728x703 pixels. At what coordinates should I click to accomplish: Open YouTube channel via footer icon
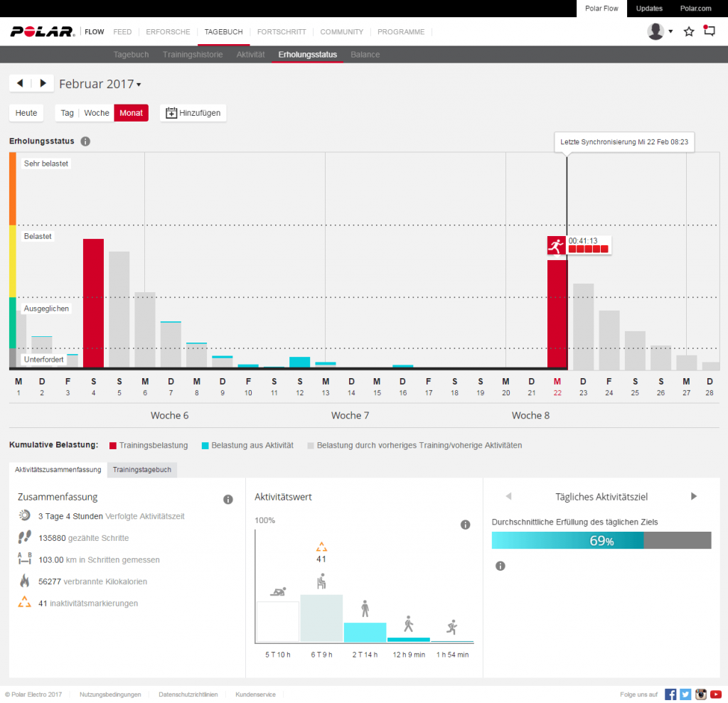(x=716, y=694)
